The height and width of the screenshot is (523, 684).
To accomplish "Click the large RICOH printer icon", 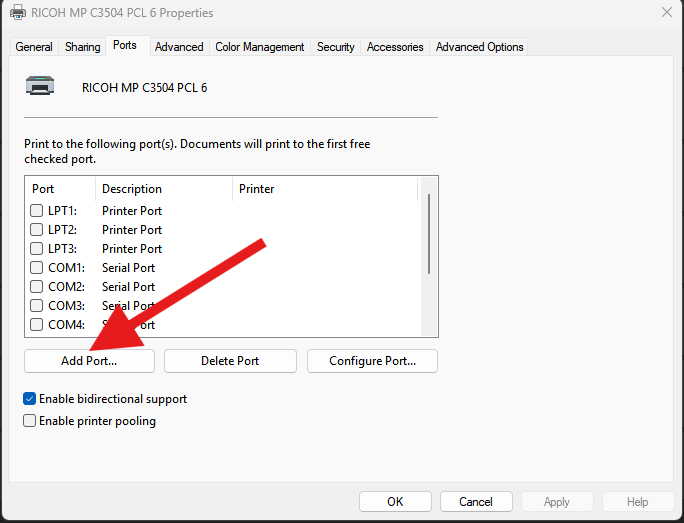I will pyautogui.click(x=40, y=86).
